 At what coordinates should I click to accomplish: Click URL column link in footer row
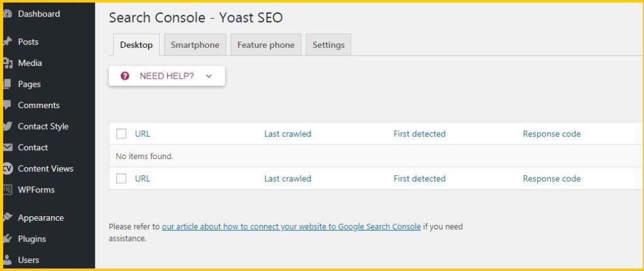point(143,179)
